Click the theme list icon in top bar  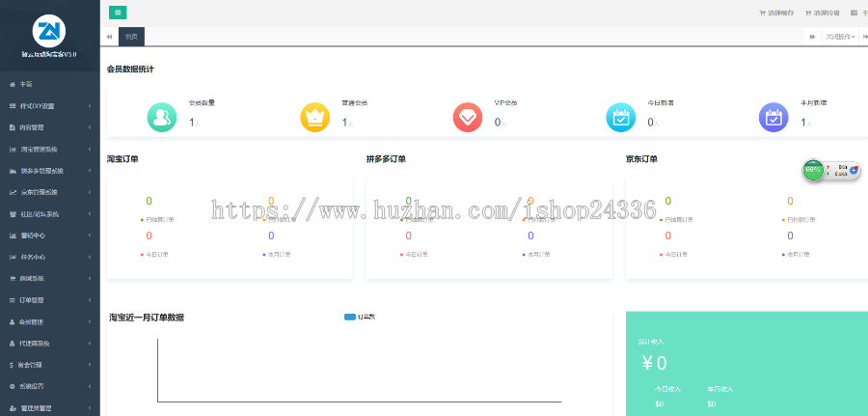pos(854,13)
